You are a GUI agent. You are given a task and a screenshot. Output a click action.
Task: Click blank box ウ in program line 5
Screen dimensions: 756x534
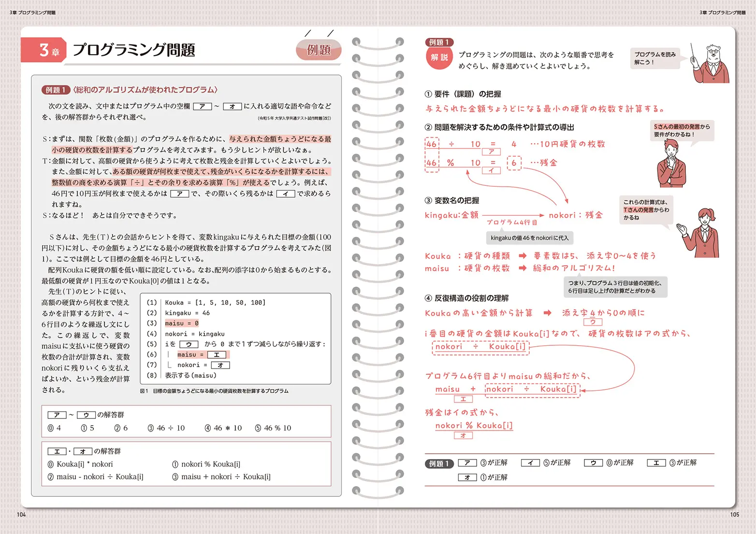[189, 344]
